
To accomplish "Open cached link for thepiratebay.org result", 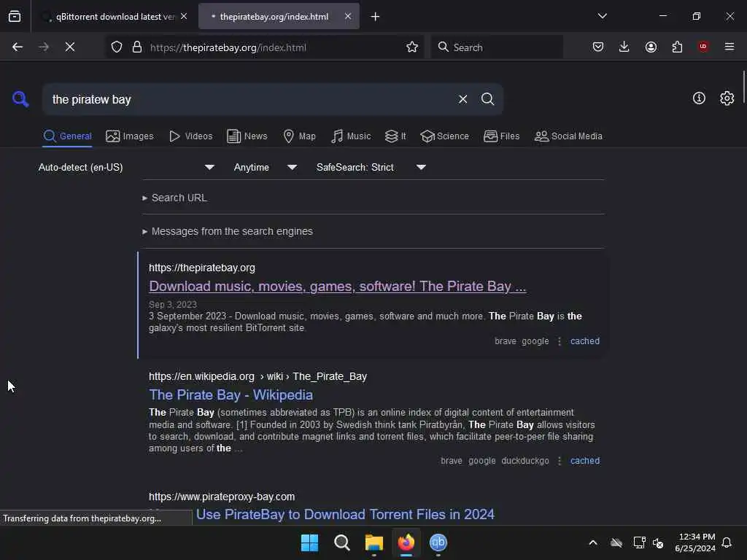I will tap(585, 341).
